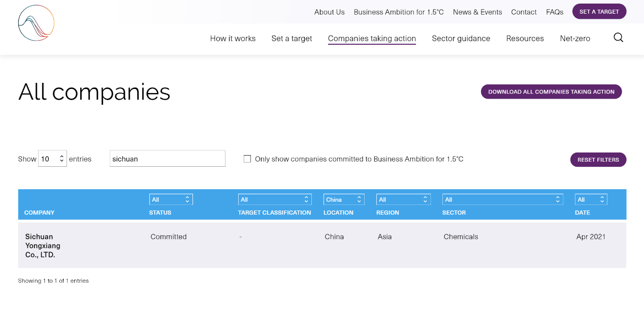
Task: Visit the FAQs link
Action: (555, 12)
